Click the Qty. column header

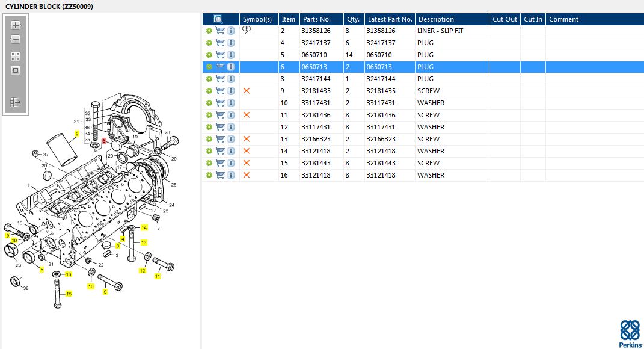coord(354,19)
